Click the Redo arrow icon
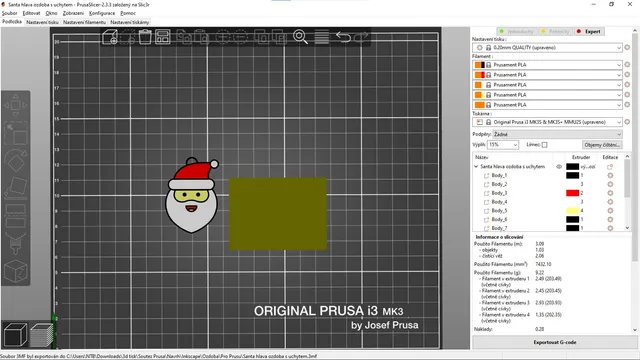The height and width of the screenshot is (360, 640). 361,37
